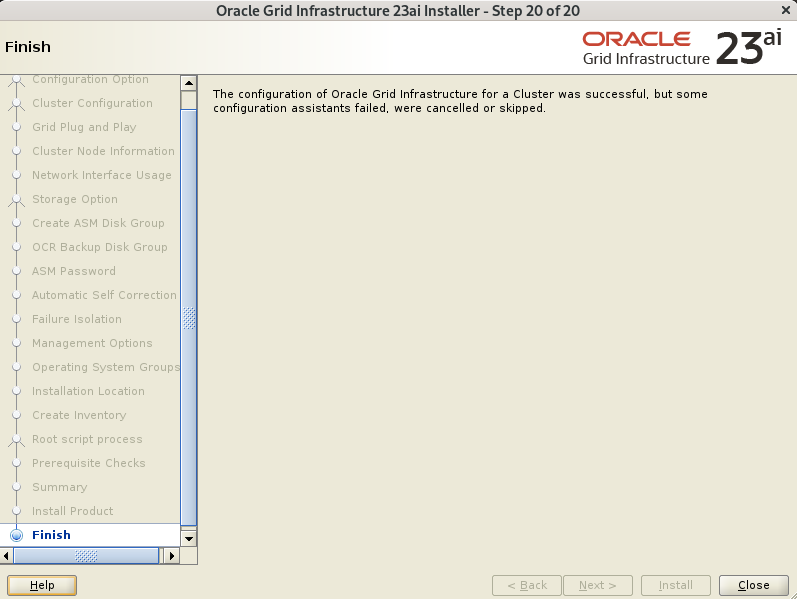Select Cluster Node Information step
797x599 pixels.
click(103, 151)
